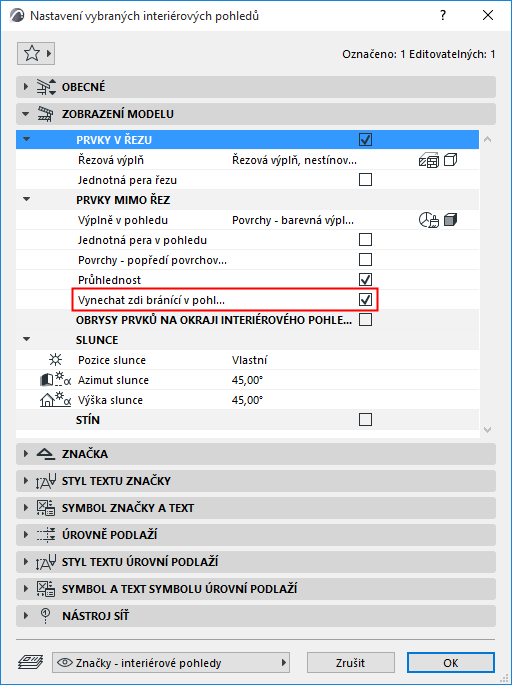Toggle the Povrchy - popředí povrchov... checkbox
Screen dimensions: 512x685
(365, 259)
